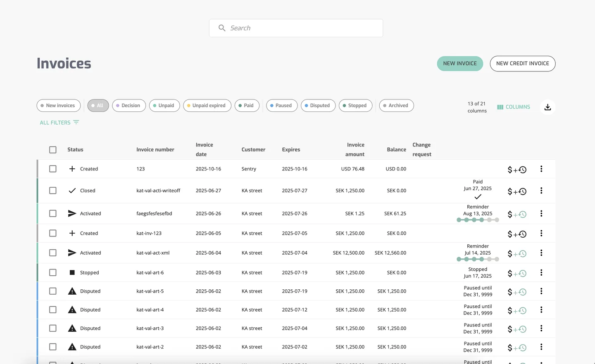The height and width of the screenshot is (364, 595).
Task: Open more options for faegsfesfesefbd
Action: tap(541, 213)
